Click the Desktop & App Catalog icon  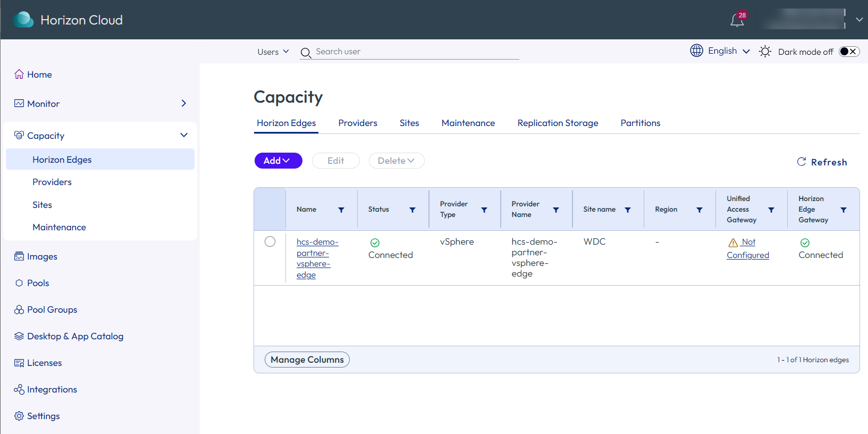19,336
